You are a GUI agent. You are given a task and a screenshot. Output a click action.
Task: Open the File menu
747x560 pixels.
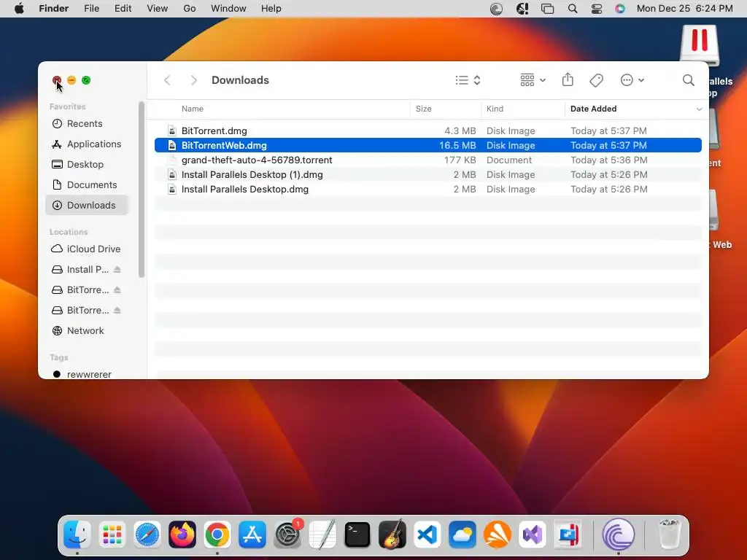[x=91, y=9]
